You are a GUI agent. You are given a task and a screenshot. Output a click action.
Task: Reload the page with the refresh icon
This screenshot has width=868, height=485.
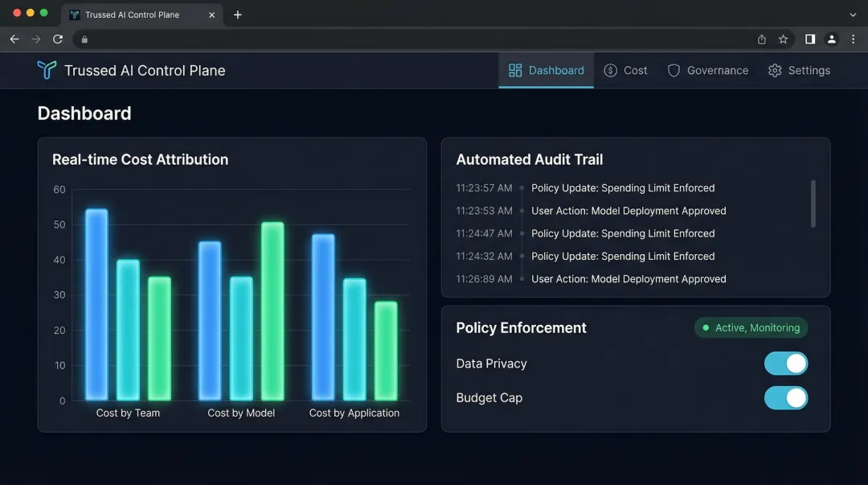tap(56, 39)
